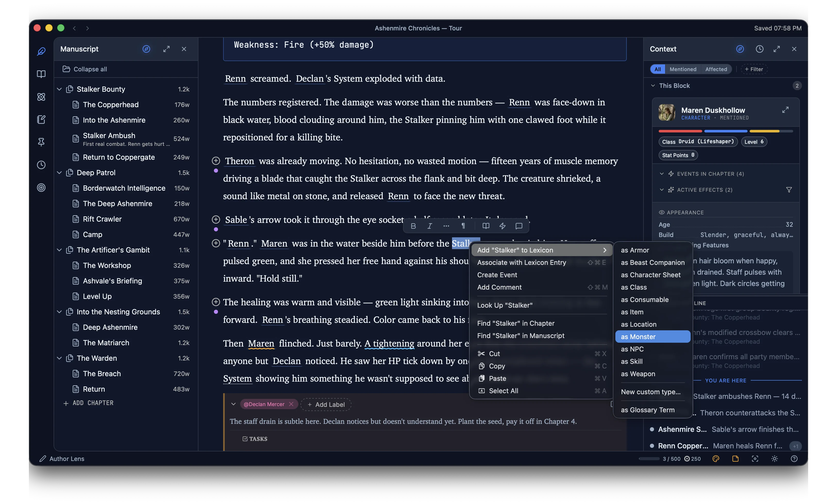Click the orange note icon in status bar
Screen dimensions: 837x504
pyautogui.click(x=735, y=459)
